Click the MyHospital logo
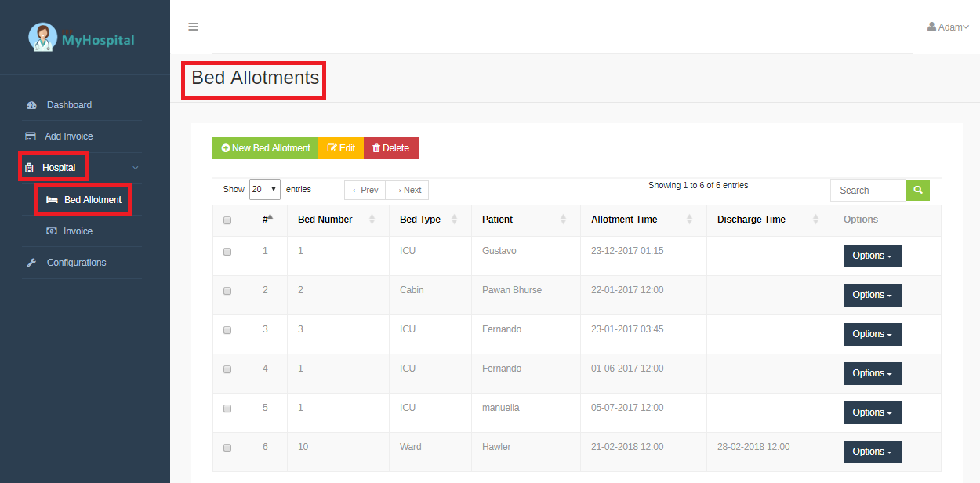980x483 pixels. (x=82, y=38)
